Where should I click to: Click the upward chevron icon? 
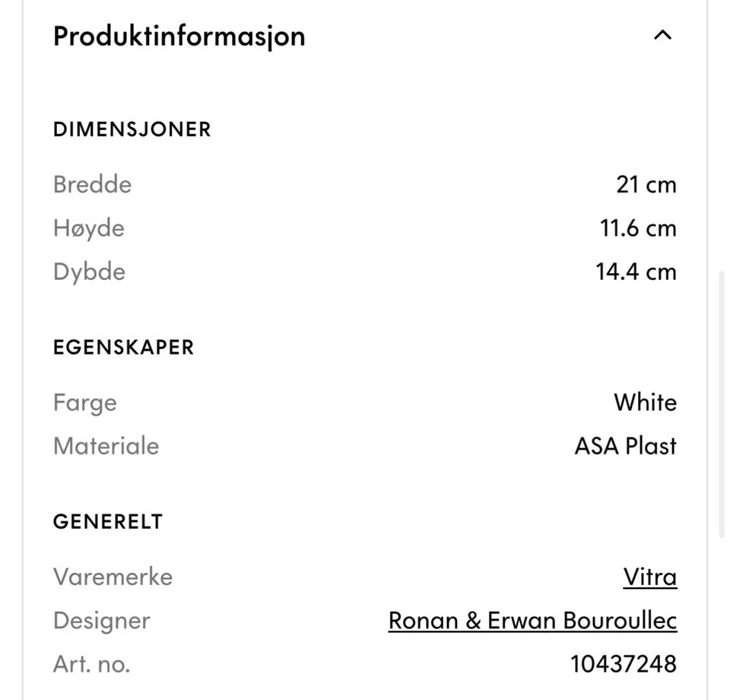point(662,35)
